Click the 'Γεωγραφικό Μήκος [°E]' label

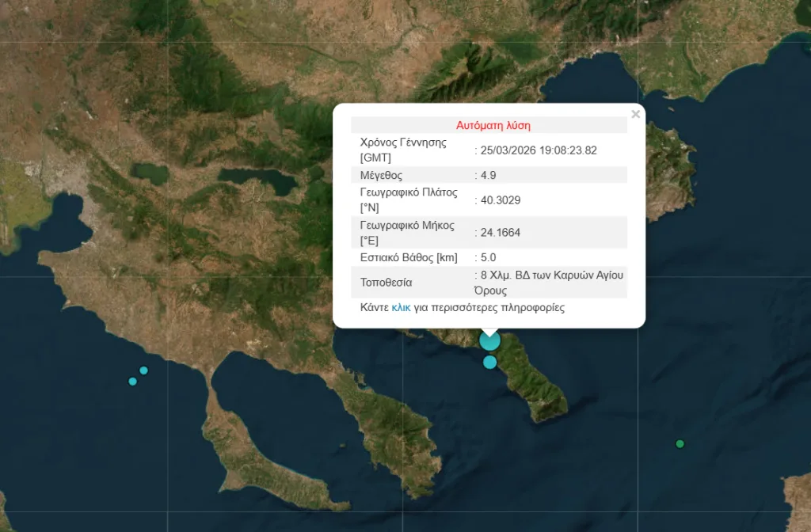pos(407,233)
